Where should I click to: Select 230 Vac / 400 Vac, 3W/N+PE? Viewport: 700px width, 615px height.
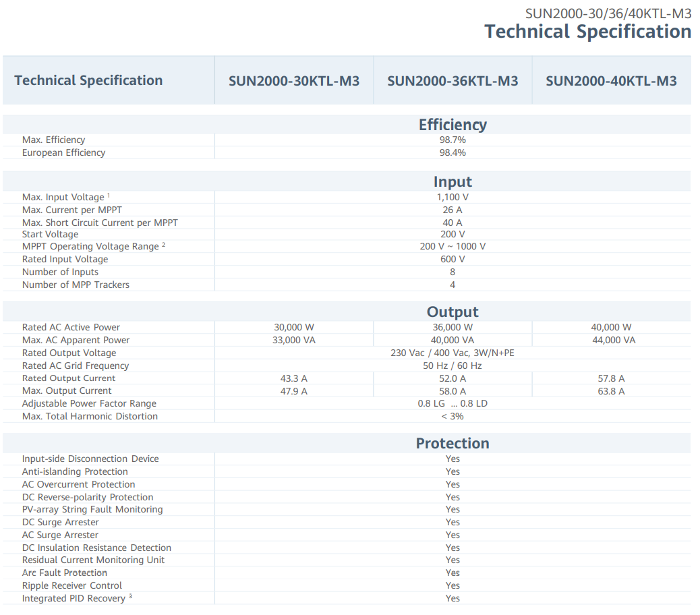(453, 353)
